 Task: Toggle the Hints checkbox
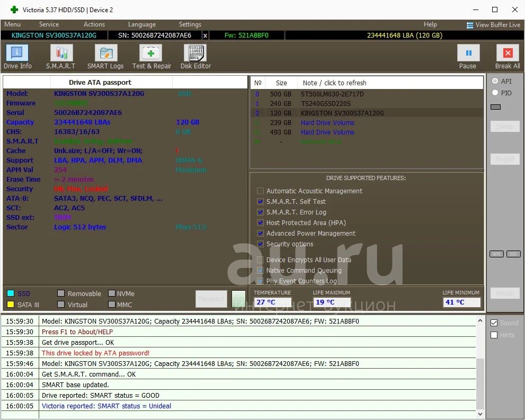[494, 335]
